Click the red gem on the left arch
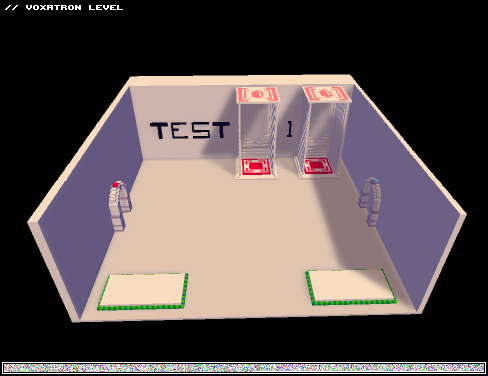488x376 pixels. pos(116,184)
